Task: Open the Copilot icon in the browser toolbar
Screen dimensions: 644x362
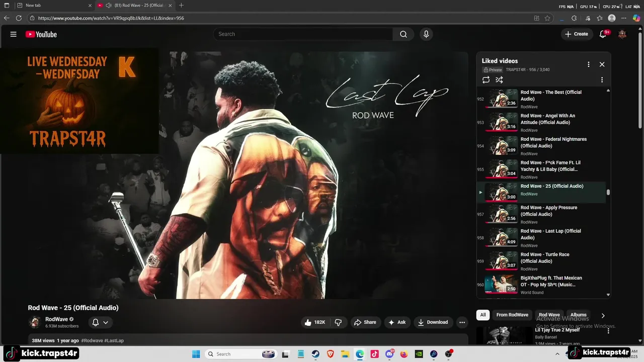Action: pyautogui.click(x=636, y=18)
